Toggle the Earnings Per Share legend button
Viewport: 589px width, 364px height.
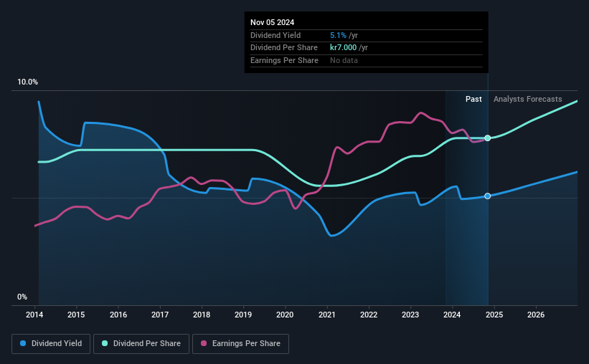(240, 344)
